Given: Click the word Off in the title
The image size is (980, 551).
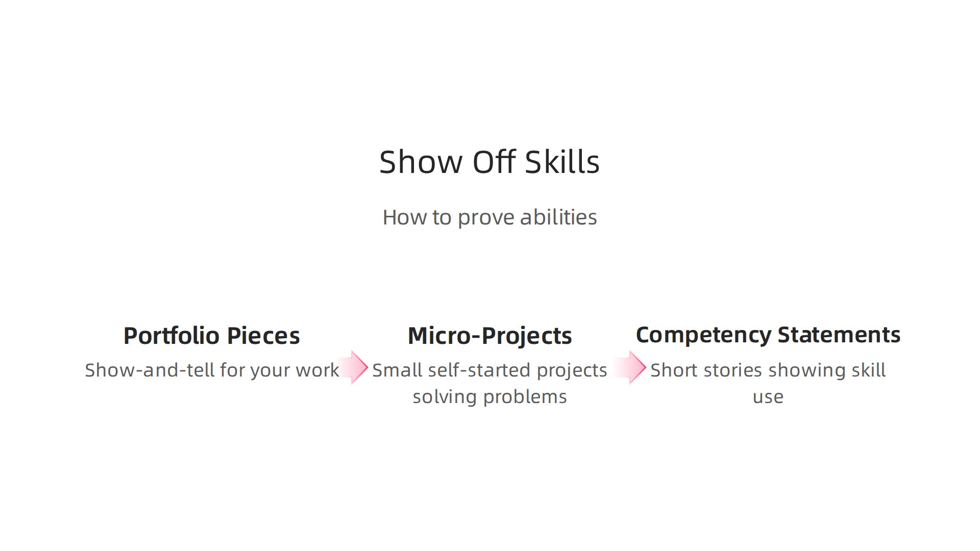Looking at the screenshot, I should tap(494, 162).
